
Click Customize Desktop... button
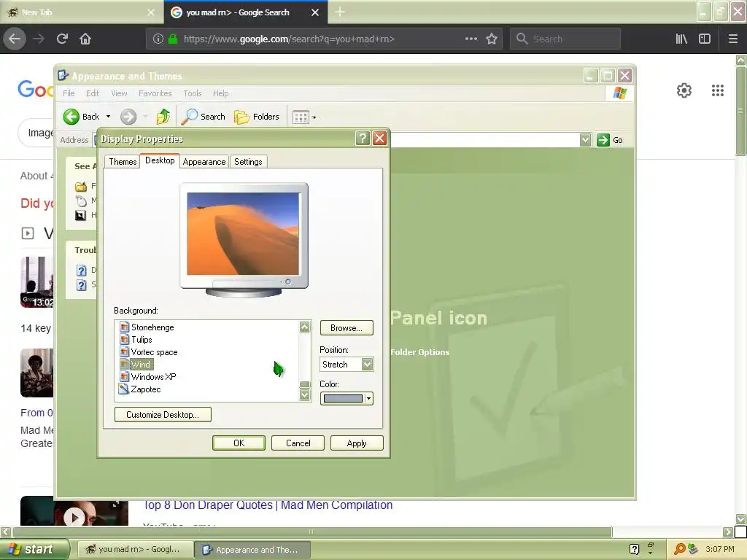[x=163, y=415]
